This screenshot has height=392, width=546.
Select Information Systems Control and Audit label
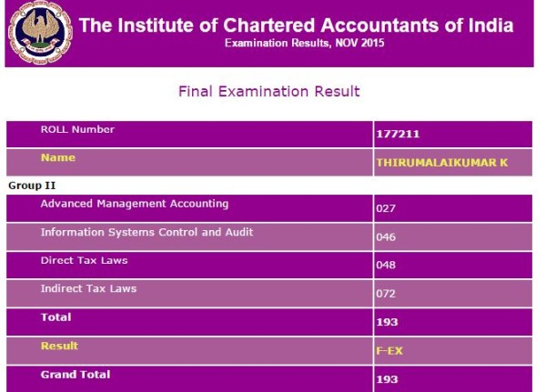(147, 233)
